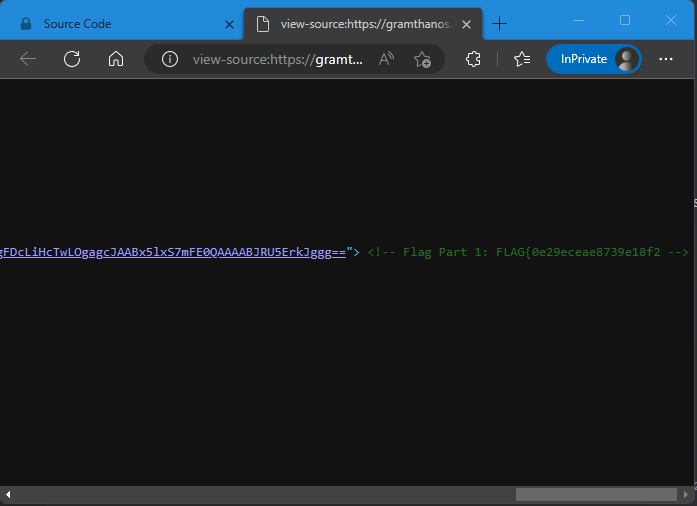Switch to the Source Code tab
Viewport: 697px width, 506px height.
coord(120,23)
